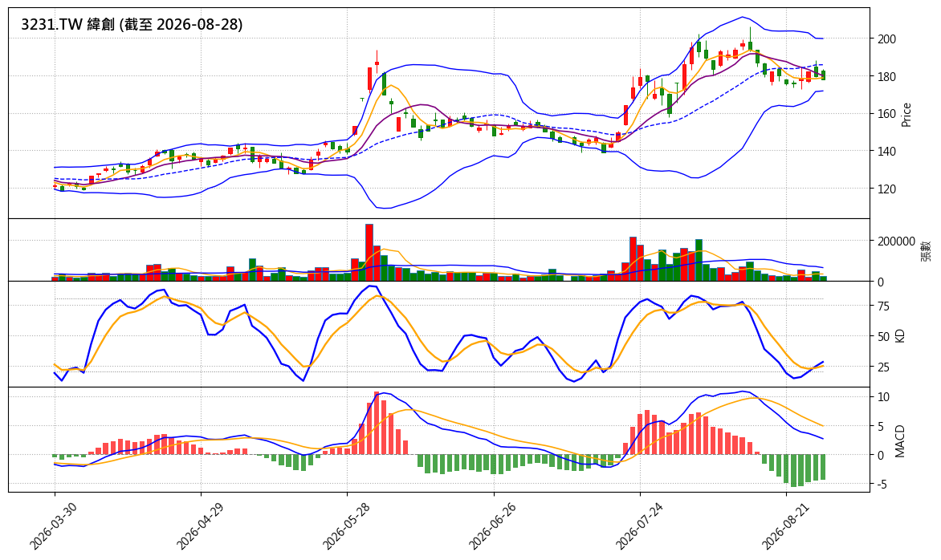Screen dimensions: 941x560
Task: Click MACD axis tick '10'
Action: tap(883, 397)
